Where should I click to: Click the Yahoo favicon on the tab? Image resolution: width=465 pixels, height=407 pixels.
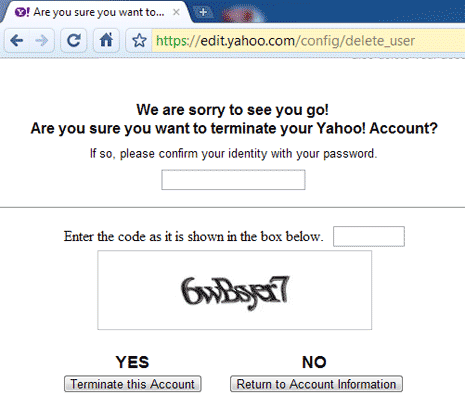point(22,12)
